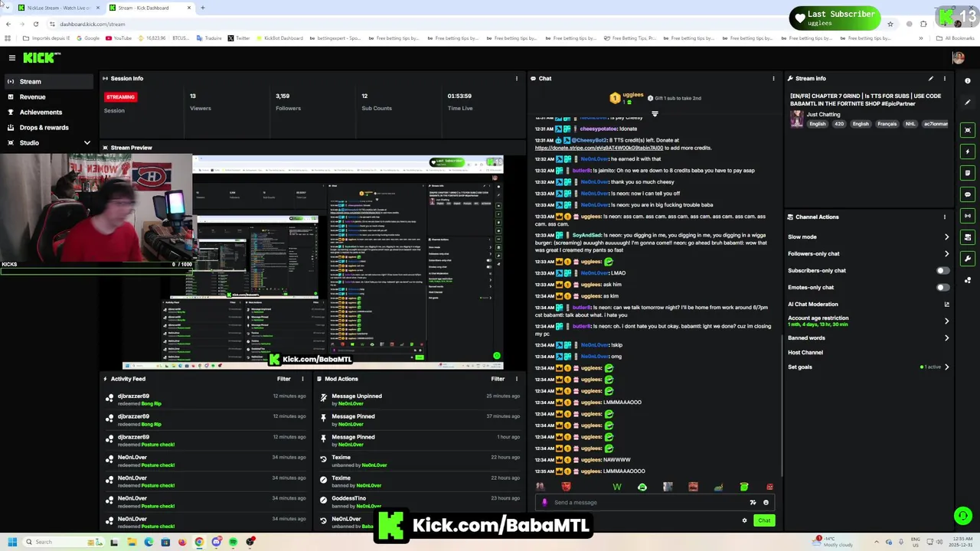Expand Banned words settings
The height and width of the screenshot is (551, 980).
[946, 337]
